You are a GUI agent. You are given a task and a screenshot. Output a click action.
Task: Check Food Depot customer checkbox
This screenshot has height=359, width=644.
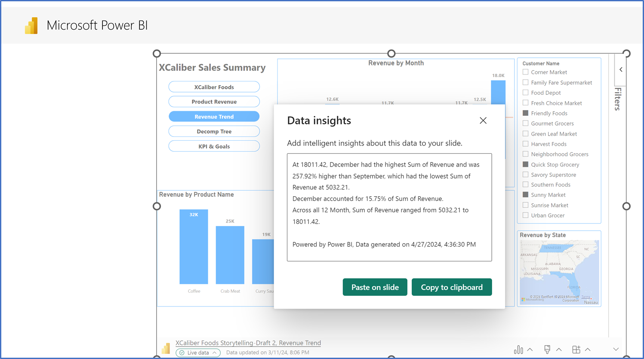coord(525,93)
